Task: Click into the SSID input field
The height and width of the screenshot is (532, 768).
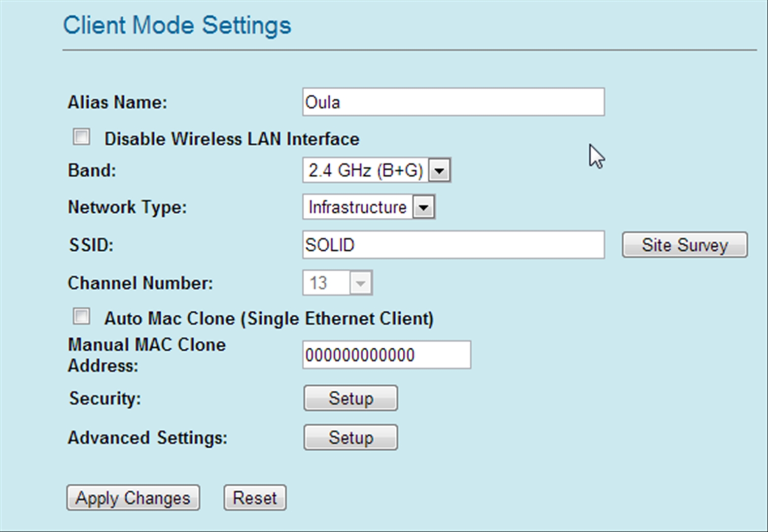Action: click(x=453, y=245)
